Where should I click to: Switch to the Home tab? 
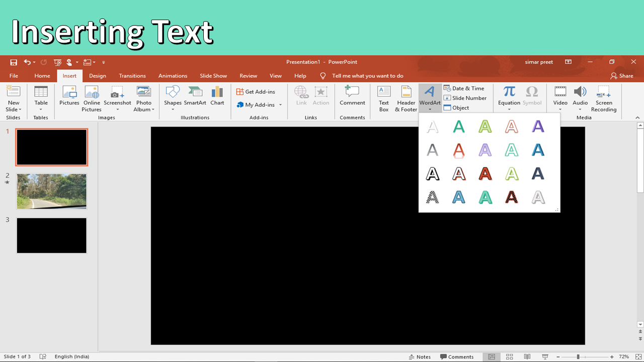pos(42,76)
